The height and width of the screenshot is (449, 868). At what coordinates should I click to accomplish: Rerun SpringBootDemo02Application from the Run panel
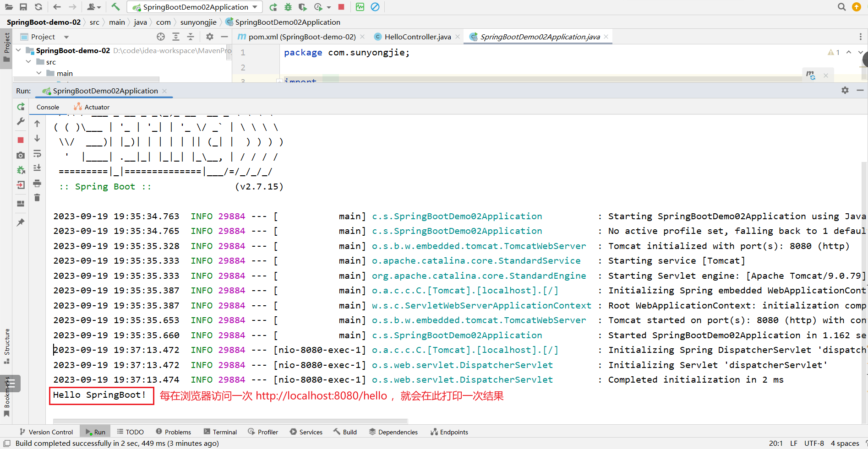point(20,107)
